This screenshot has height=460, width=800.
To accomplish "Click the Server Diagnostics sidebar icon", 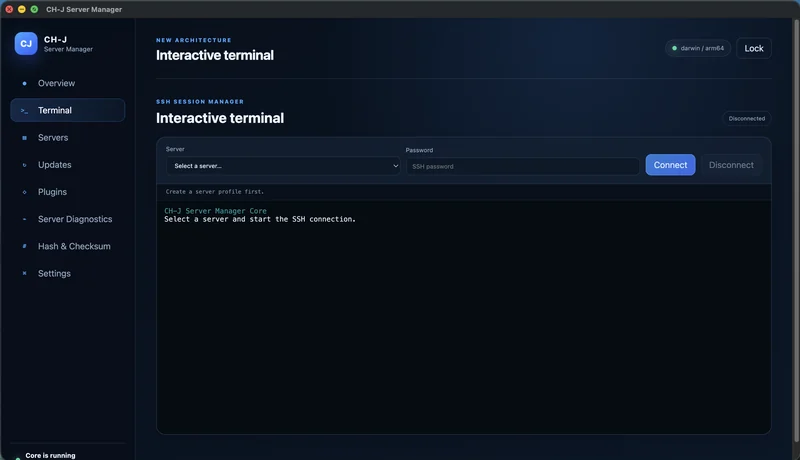I will coord(24,219).
